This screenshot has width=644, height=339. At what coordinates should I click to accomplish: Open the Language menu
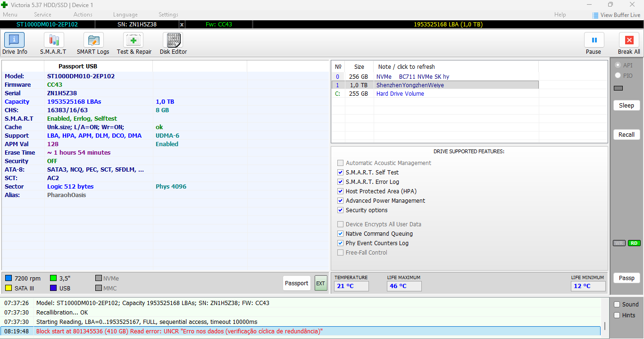(x=125, y=15)
